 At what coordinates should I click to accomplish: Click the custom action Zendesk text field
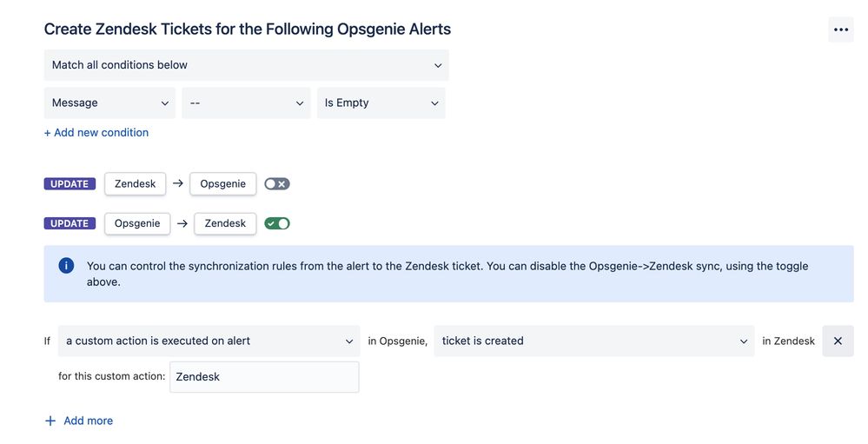point(264,377)
